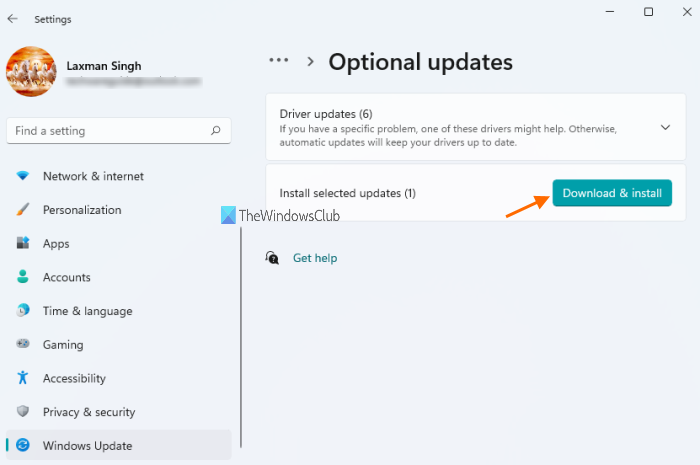Click the sidebar vertical scrollbar
This screenshot has height=465, width=700.
coord(241,340)
